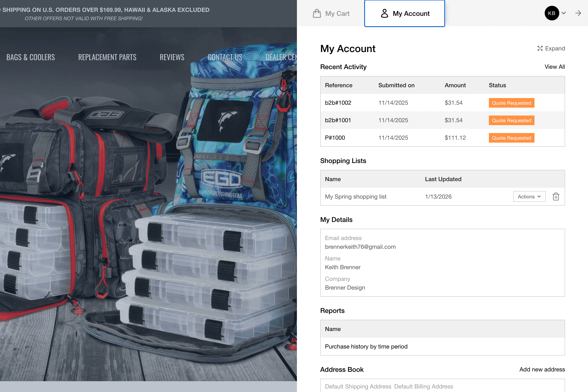Open Purchase history by time period report
Image resolution: width=588 pixels, height=392 pixels.
pyautogui.click(x=366, y=346)
